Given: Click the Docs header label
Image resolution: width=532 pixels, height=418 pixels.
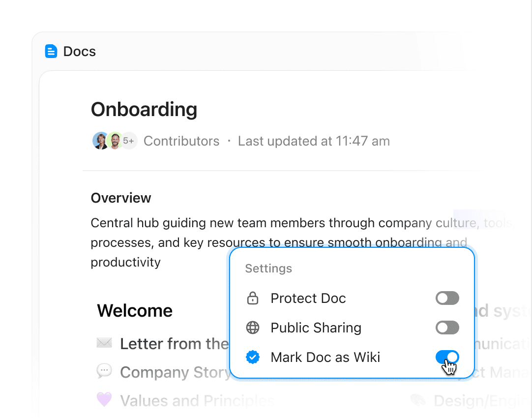Looking at the screenshot, I should pos(79,52).
